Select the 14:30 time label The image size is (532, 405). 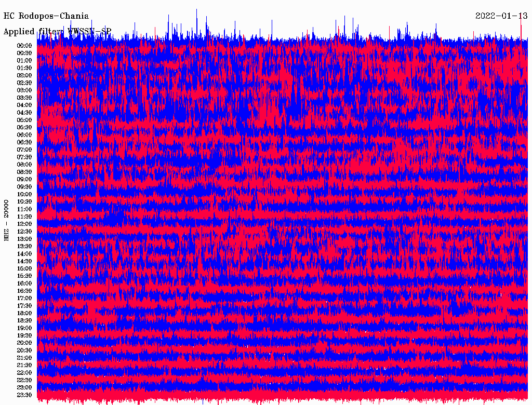pos(24,261)
